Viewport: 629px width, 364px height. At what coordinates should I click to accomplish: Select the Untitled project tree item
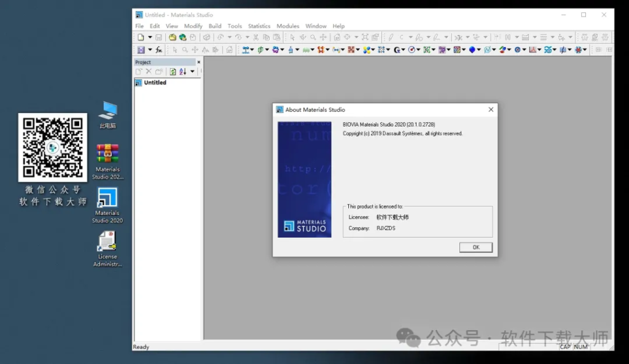(155, 83)
